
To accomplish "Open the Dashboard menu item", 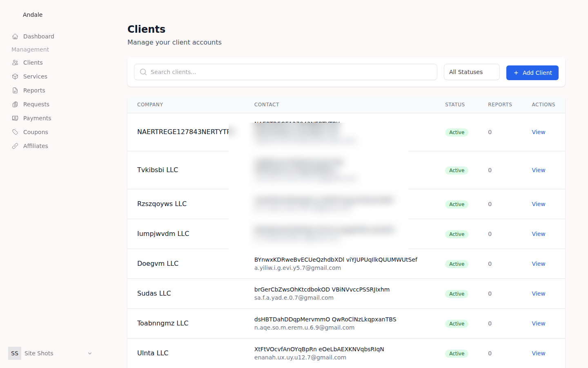I will (52, 36).
